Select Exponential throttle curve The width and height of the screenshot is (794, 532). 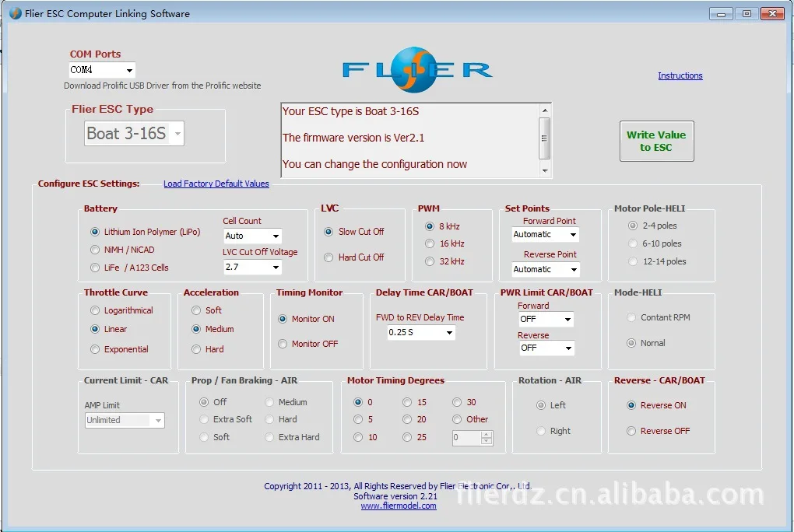(120, 349)
